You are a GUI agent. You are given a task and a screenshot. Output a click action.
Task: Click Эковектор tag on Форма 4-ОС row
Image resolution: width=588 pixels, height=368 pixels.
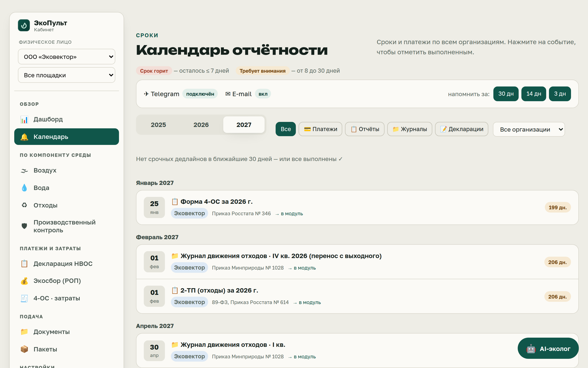(189, 213)
